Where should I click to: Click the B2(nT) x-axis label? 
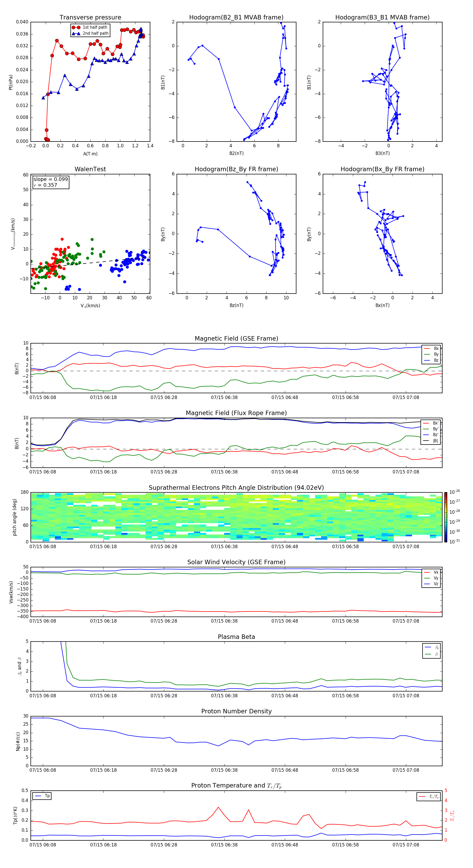[236, 153]
